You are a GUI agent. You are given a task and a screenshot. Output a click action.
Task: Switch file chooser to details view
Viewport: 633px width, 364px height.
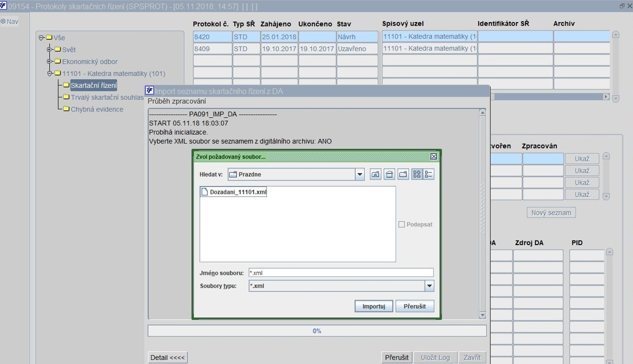pos(429,174)
